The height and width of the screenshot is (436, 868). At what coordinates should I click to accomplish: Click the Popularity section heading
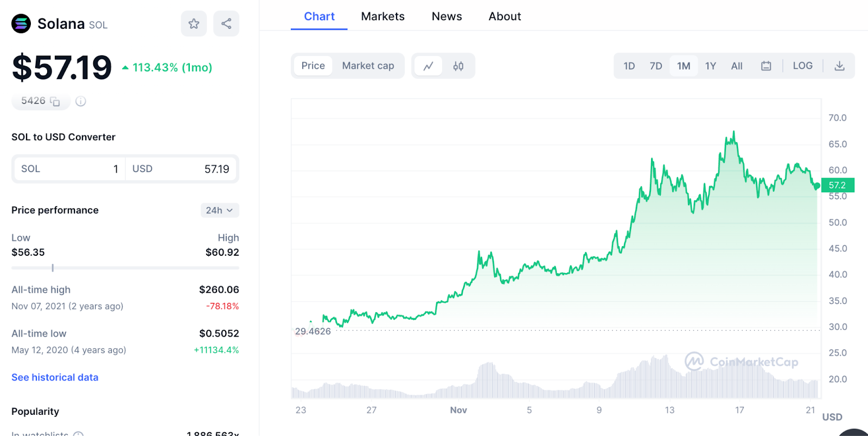(35, 411)
